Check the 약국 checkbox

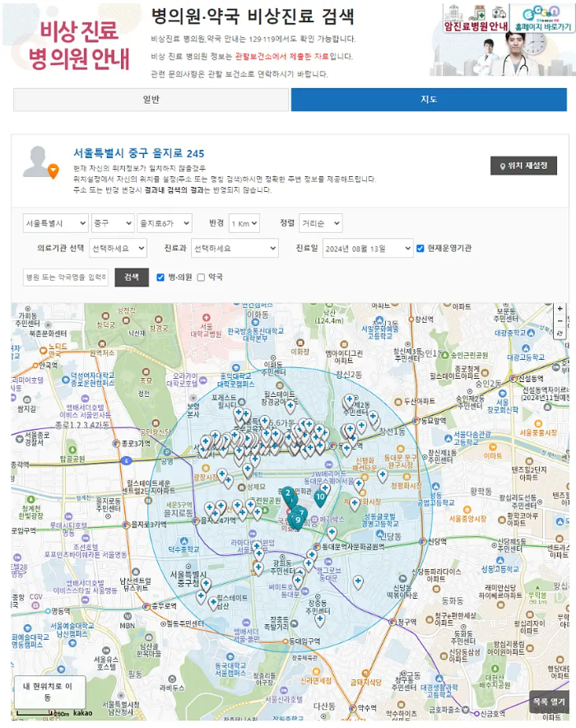coord(201,278)
